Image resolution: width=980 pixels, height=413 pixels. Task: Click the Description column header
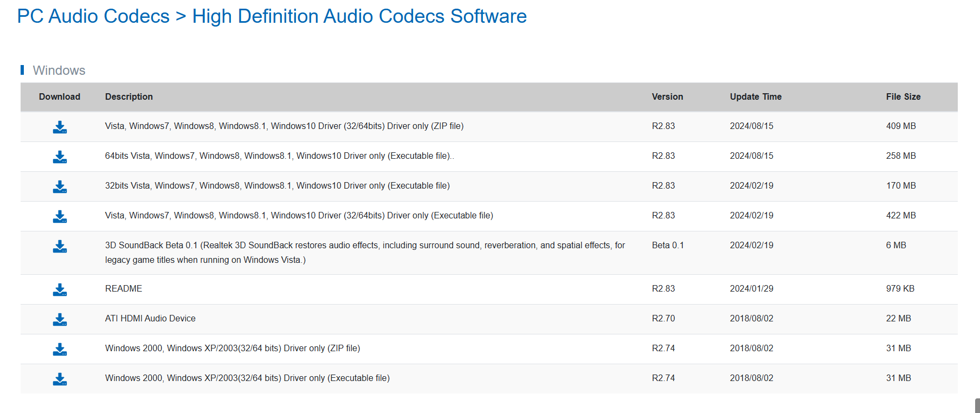[129, 96]
